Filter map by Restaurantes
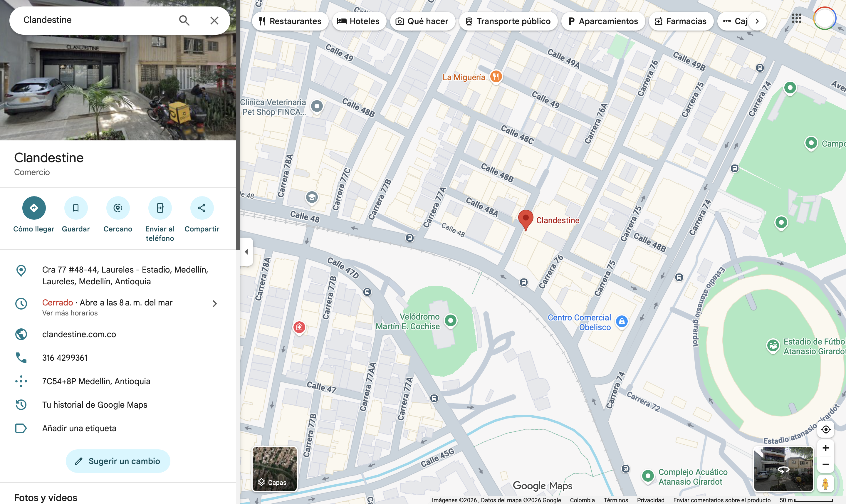The height and width of the screenshot is (504, 846). (x=290, y=21)
